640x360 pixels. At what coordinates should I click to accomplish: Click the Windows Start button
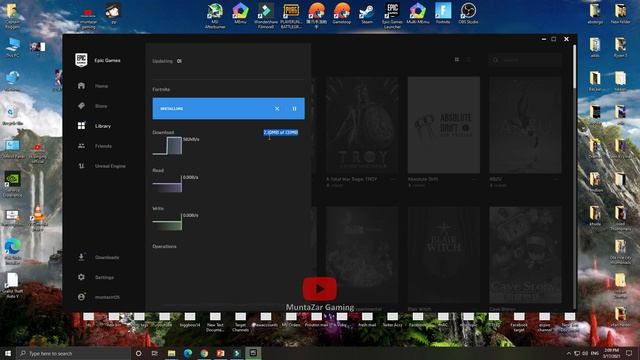(x=8, y=353)
